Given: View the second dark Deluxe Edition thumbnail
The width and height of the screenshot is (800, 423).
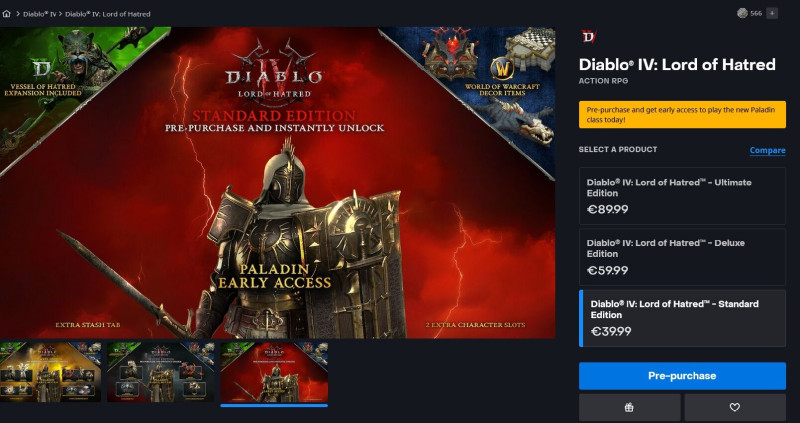Looking at the screenshot, I should [161, 372].
